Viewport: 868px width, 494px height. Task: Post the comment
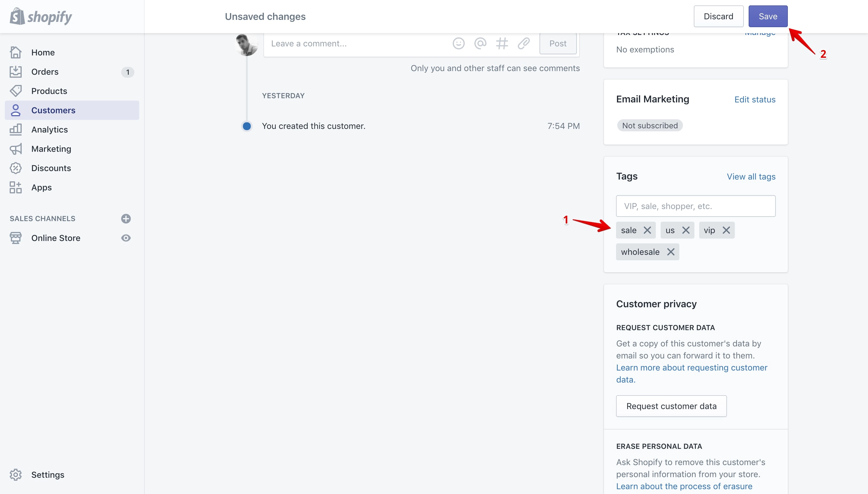pyautogui.click(x=558, y=43)
